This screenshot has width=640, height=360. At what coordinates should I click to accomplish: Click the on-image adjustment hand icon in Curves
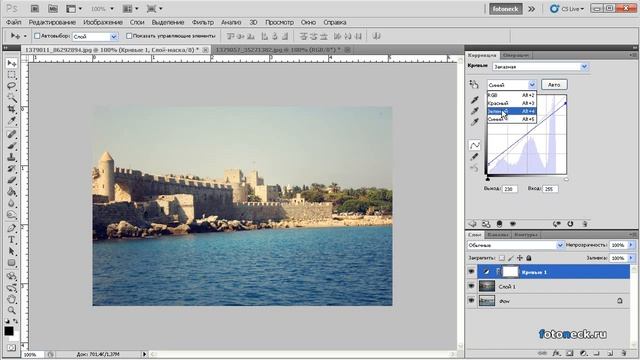(x=474, y=84)
